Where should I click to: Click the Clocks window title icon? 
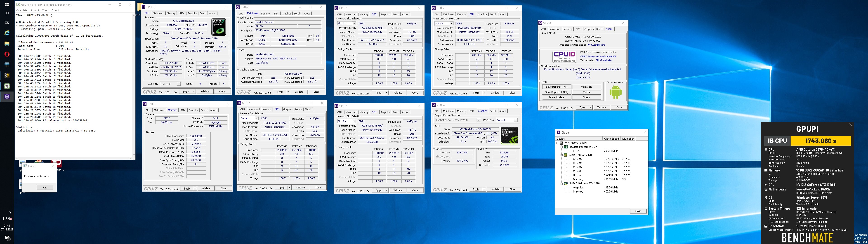(x=558, y=132)
